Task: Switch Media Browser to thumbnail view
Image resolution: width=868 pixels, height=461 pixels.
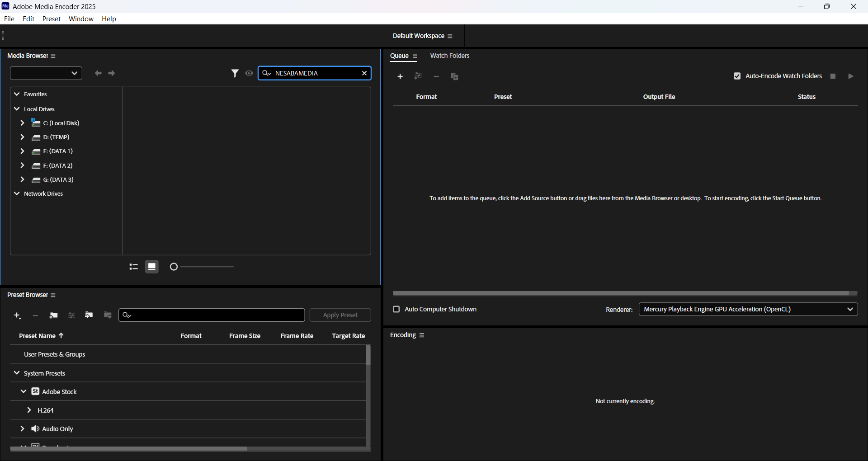Action: click(152, 267)
